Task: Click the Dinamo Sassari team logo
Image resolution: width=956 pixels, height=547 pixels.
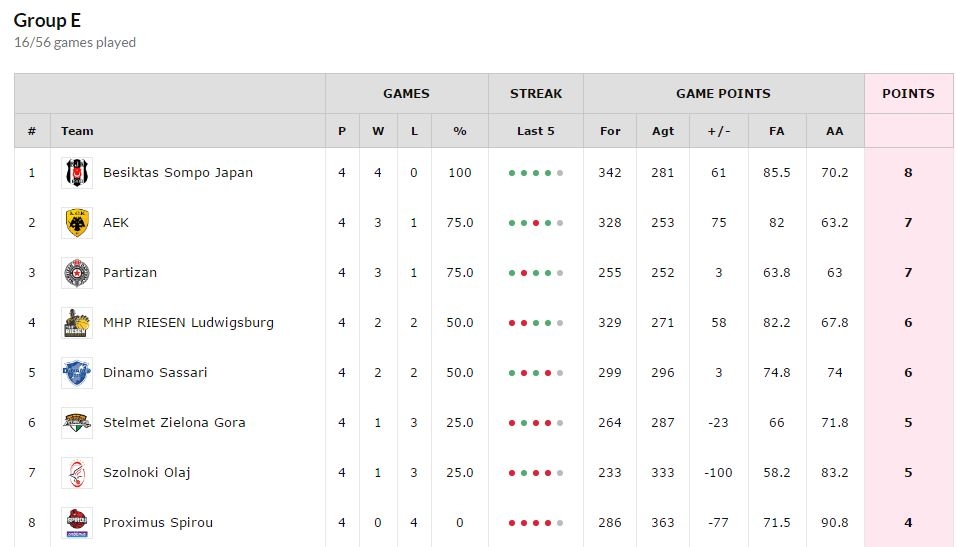Action: pyautogui.click(x=77, y=373)
